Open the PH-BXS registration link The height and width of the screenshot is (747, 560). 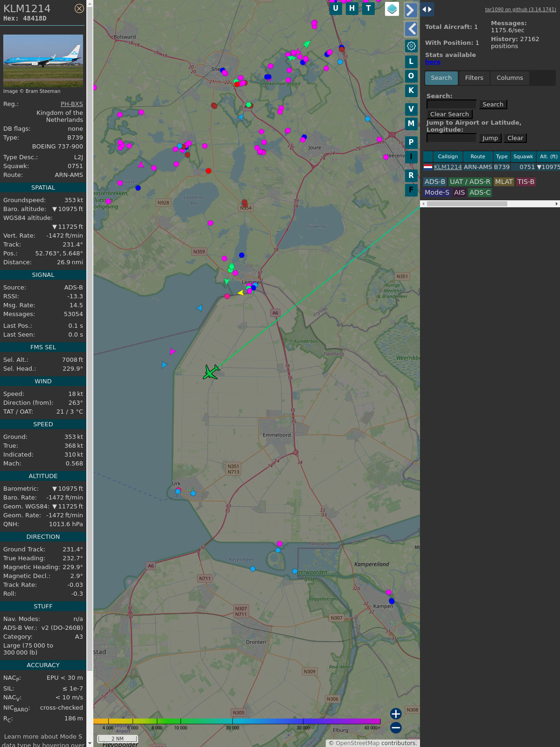pos(72,104)
